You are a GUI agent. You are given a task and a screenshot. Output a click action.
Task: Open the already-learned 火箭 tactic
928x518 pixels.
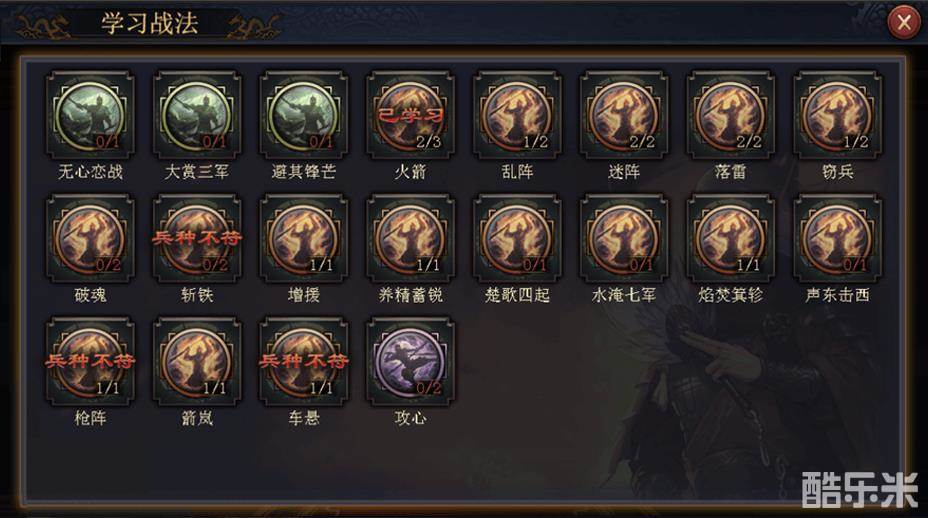(410, 115)
